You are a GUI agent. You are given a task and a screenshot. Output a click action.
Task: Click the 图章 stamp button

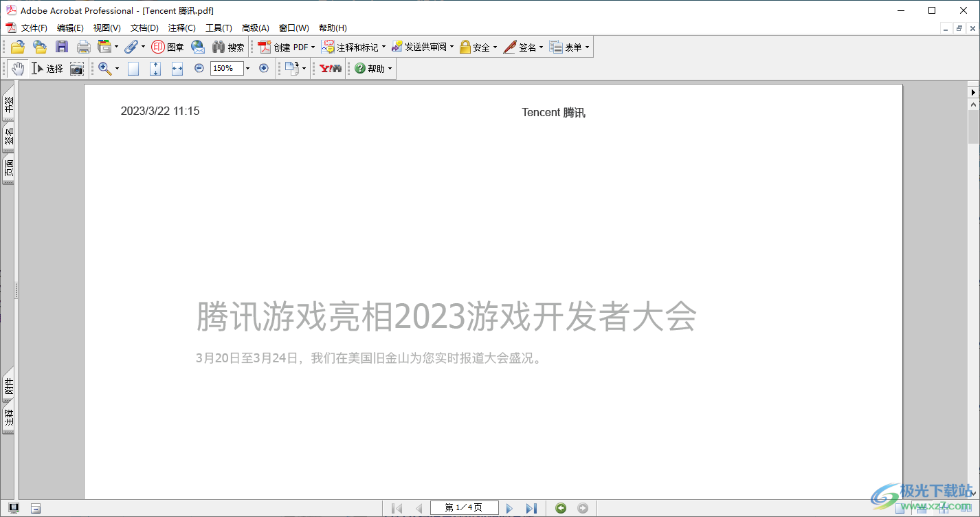(x=168, y=47)
